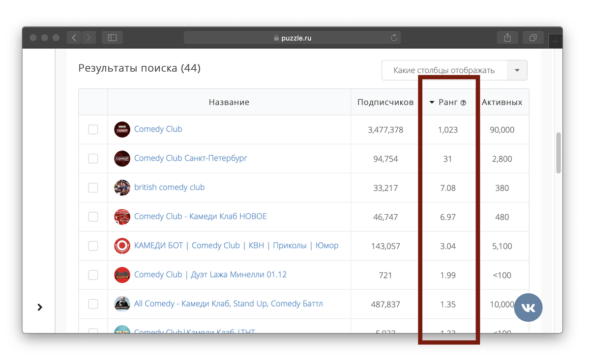Open the КАМЕДИ БОТ group link
Screen dimensions: 590x364
(236, 245)
